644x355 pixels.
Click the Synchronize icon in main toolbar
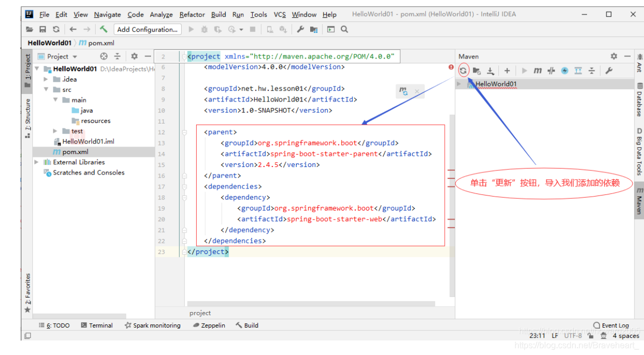[x=56, y=30]
